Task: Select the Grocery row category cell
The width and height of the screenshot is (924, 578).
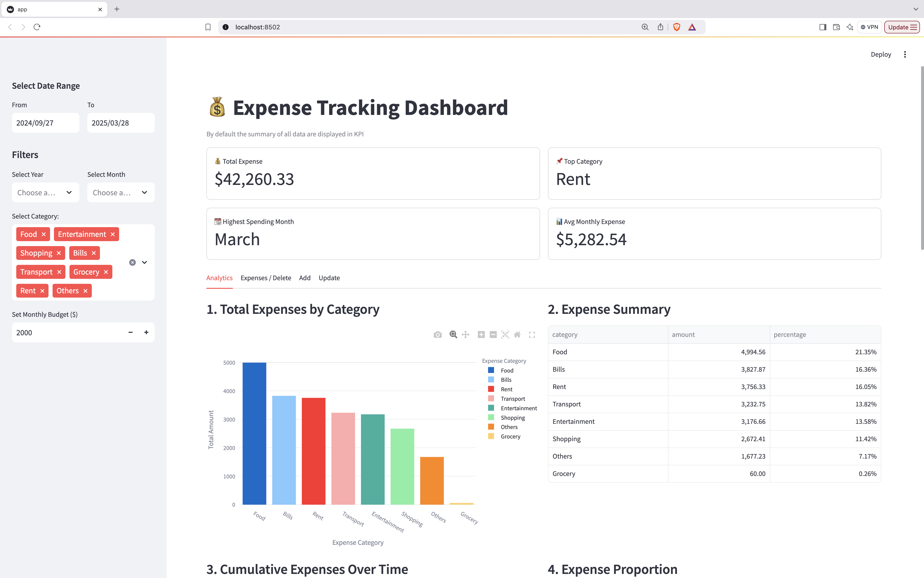Action: pos(608,474)
